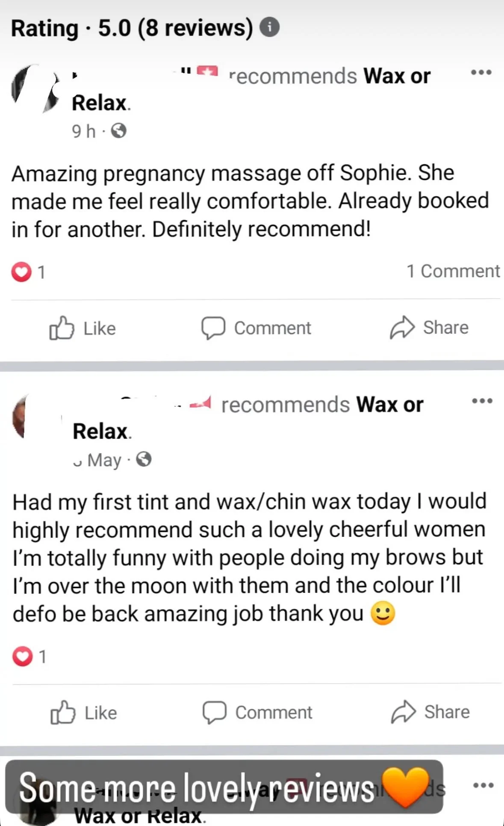Image resolution: width=504 pixels, height=826 pixels.
Task: Like the tint and wax review
Action: (x=84, y=712)
